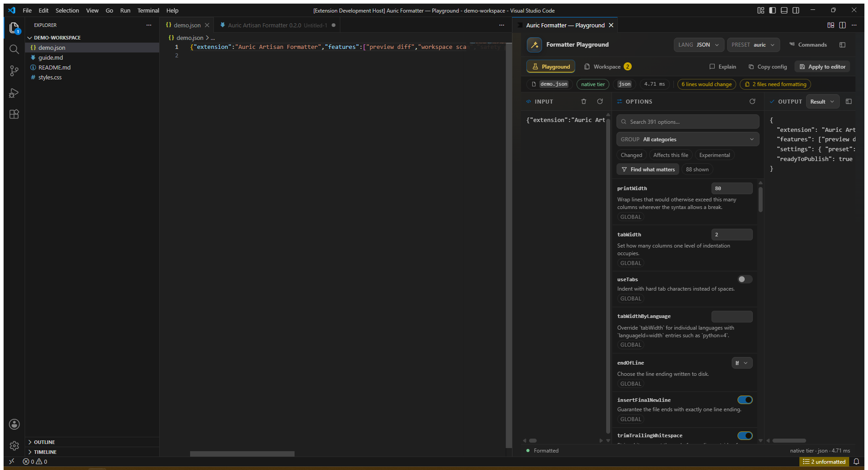The image size is (868, 470).
Task: Close the Auric Formatter Playground tab
Action: (611, 25)
